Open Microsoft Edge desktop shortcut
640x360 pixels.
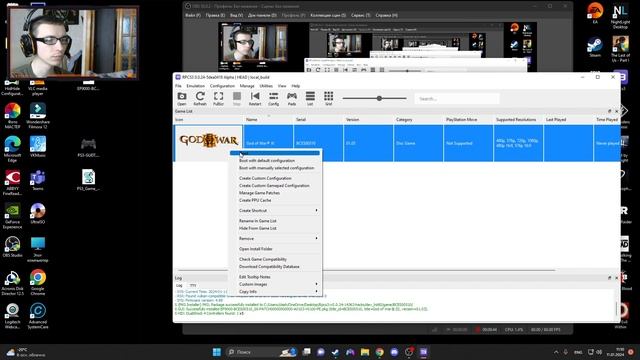[x=12, y=148]
